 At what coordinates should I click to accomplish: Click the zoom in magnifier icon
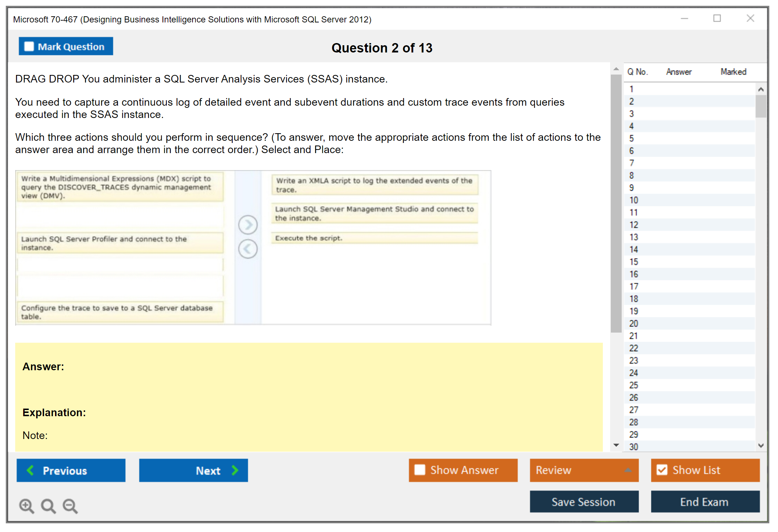(26, 506)
